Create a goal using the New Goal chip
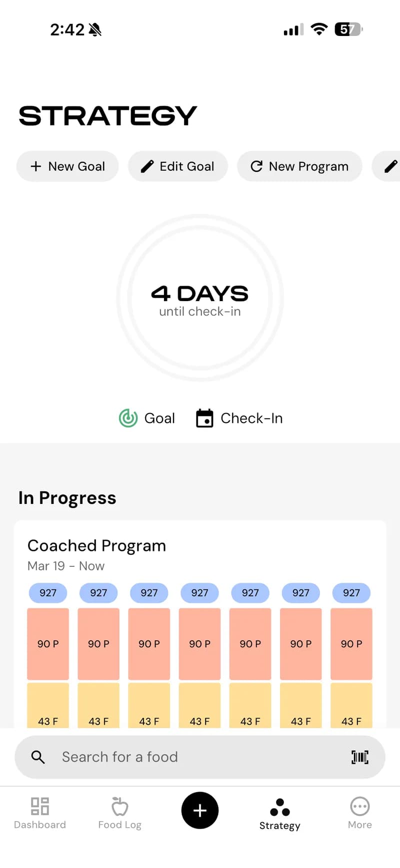 67,166
